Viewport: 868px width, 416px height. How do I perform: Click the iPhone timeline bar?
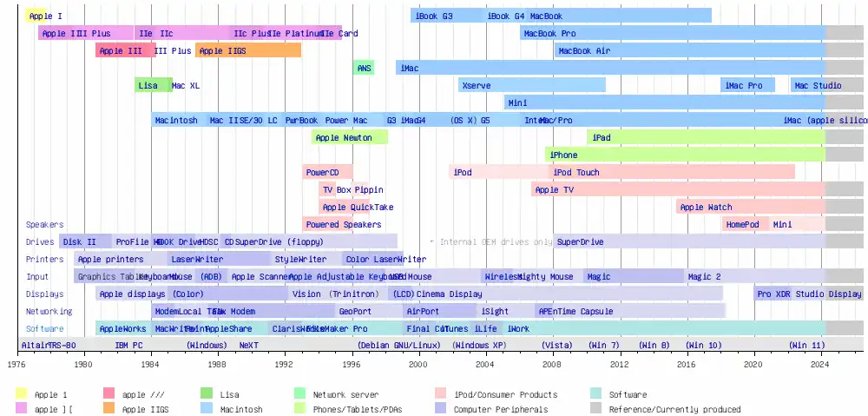(x=686, y=155)
